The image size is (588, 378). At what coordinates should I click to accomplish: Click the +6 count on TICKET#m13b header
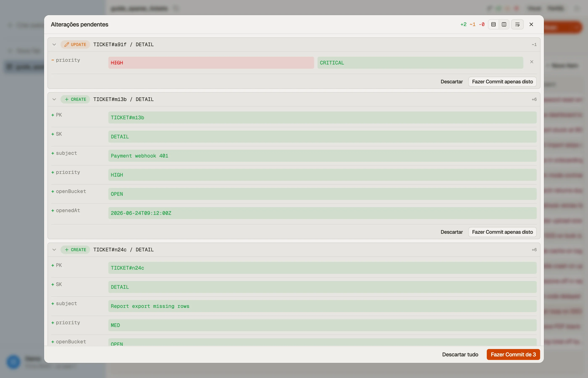(x=534, y=99)
